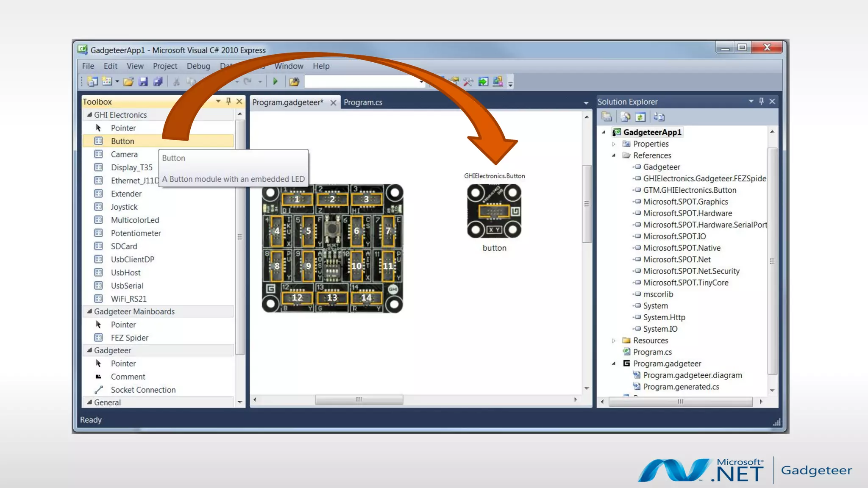Click the Open File folder icon

point(128,81)
